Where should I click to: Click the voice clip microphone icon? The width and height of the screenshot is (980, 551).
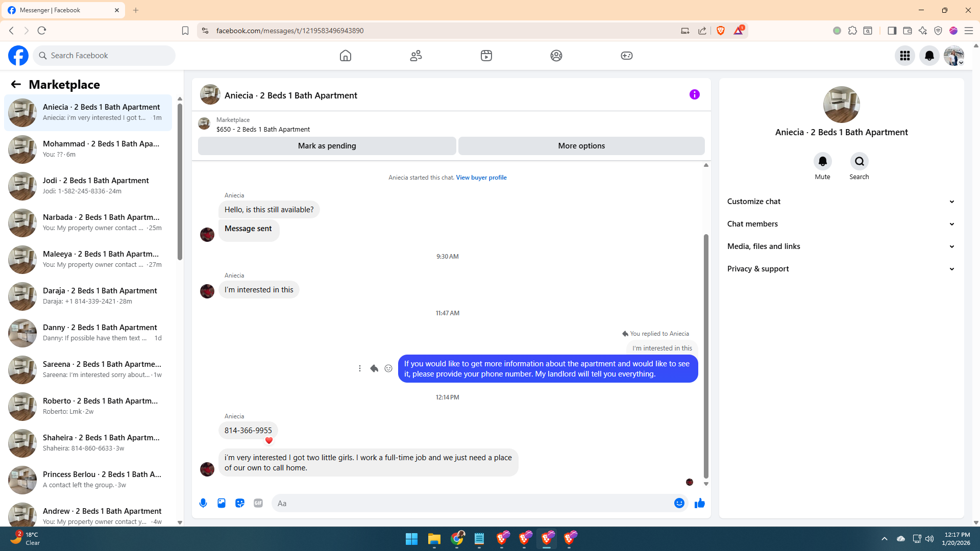203,503
